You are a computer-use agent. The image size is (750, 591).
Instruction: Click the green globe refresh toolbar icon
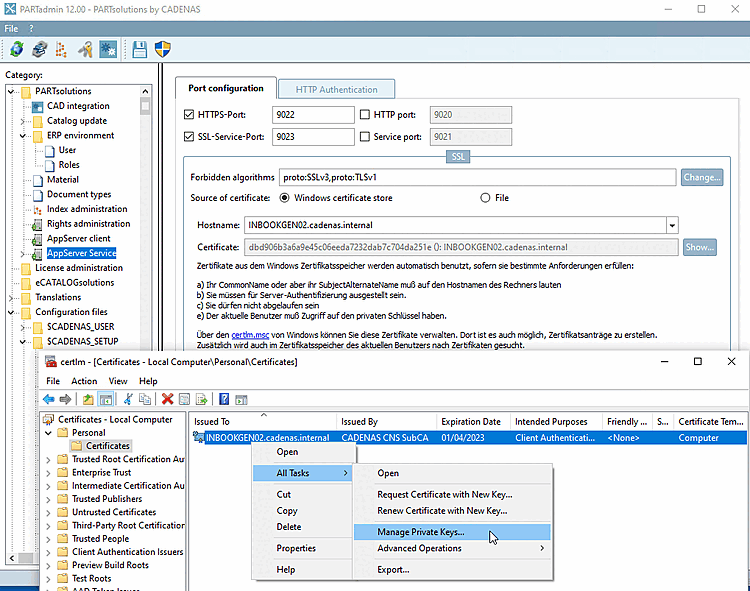coord(16,49)
